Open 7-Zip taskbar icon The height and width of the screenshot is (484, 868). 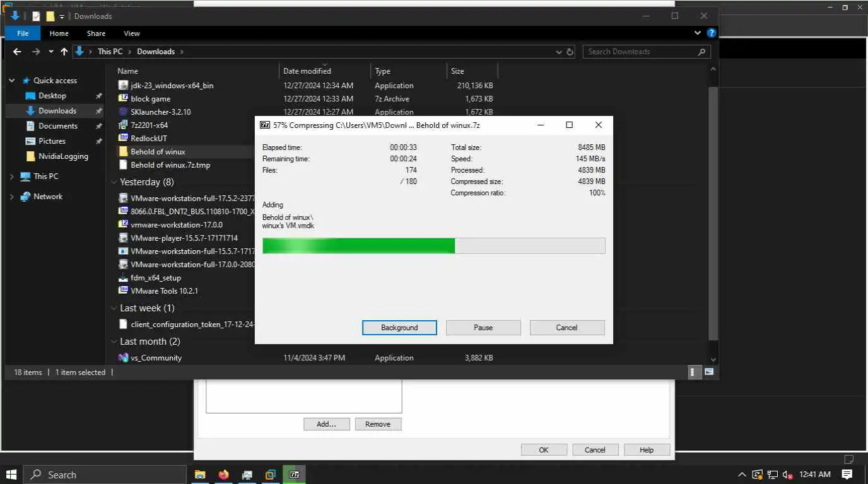point(294,475)
